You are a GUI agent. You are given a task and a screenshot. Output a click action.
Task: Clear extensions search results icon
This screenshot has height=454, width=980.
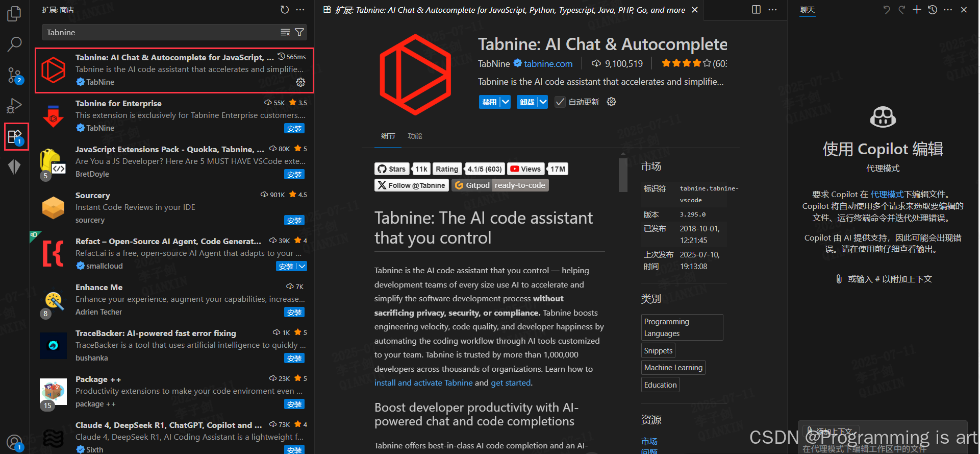pos(285,32)
